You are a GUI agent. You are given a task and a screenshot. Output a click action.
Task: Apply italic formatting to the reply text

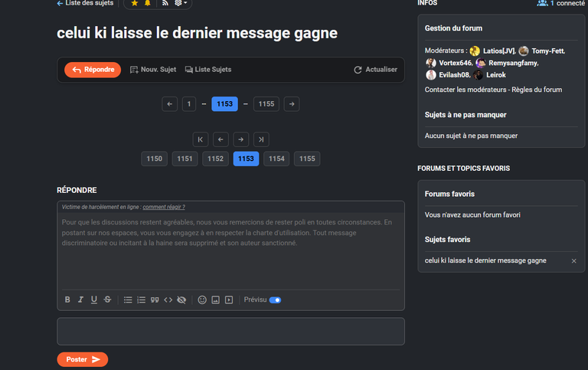coord(80,300)
